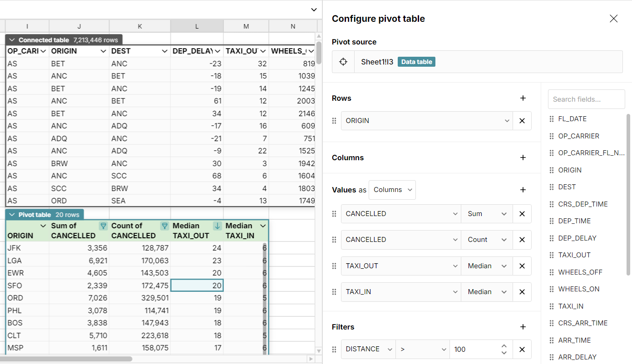Change the Sum aggregation for CANCELLED
Viewport: 632px width, 364px height.
click(486, 214)
